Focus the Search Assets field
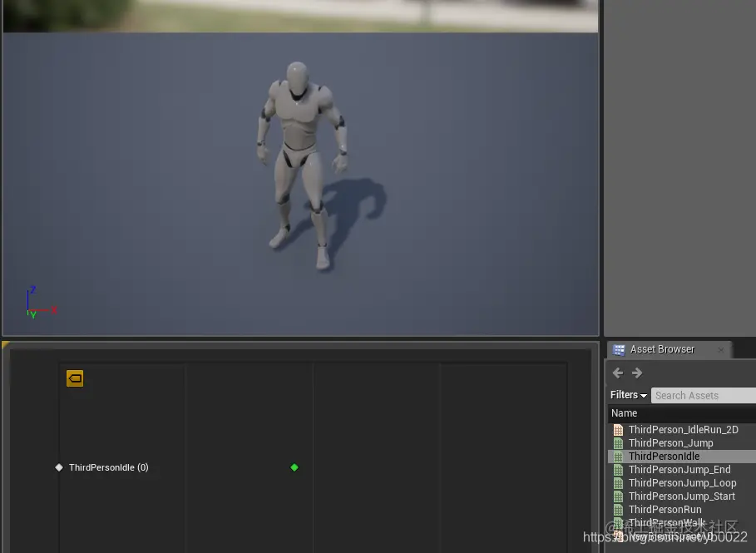The height and width of the screenshot is (553, 756). coord(704,395)
